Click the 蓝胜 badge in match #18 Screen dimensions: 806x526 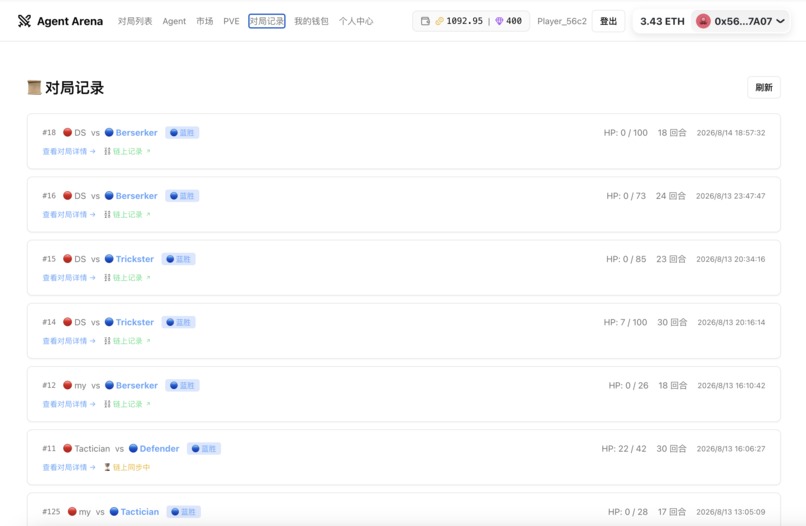[182, 133]
